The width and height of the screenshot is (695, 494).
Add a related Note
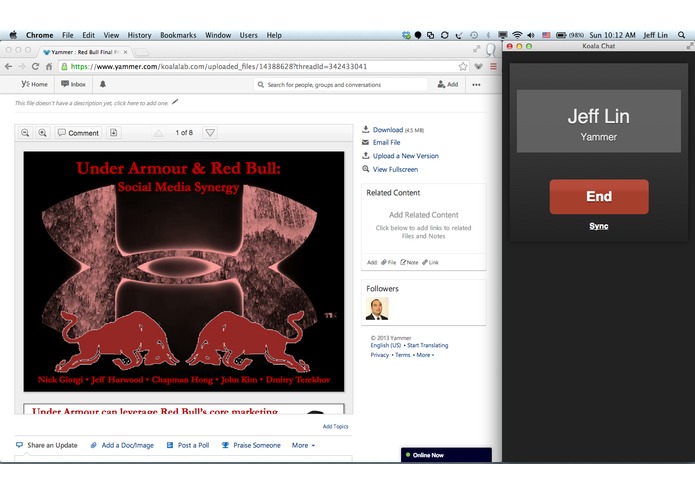click(x=409, y=262)
